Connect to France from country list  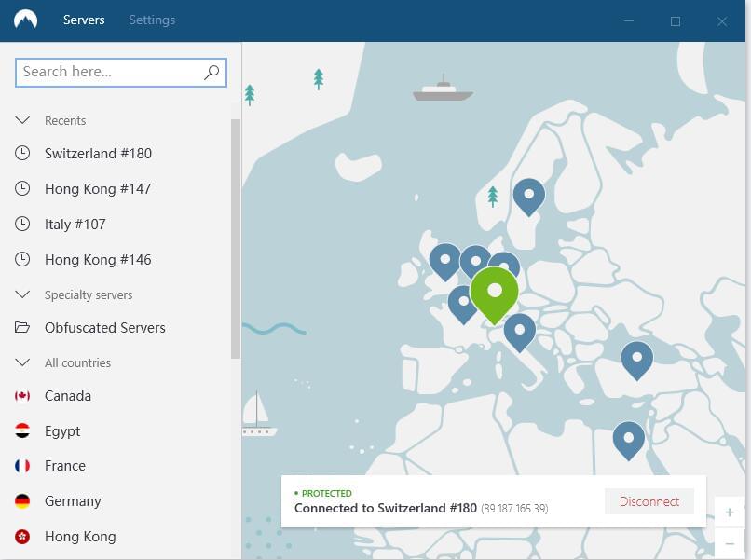(65, 466)
